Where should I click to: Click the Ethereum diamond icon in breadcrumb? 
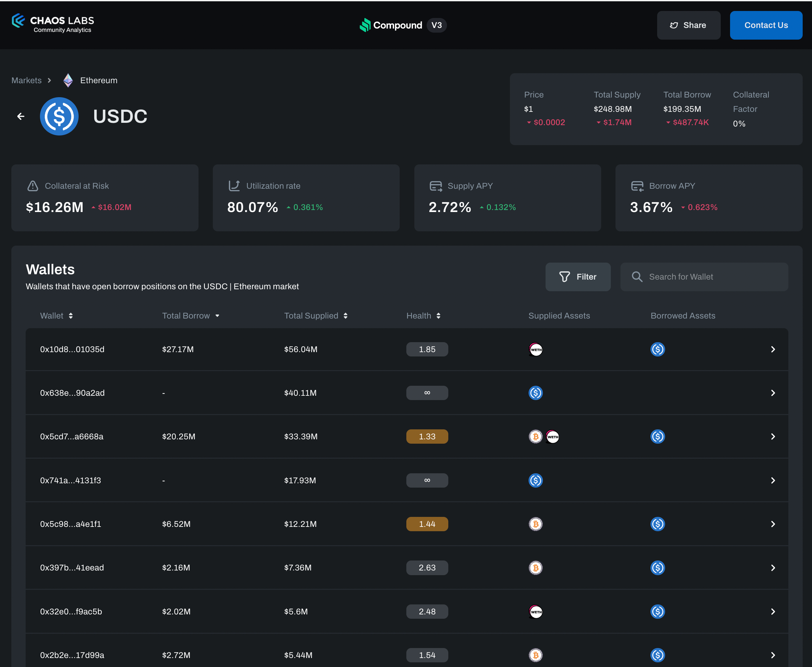point(68,80)
